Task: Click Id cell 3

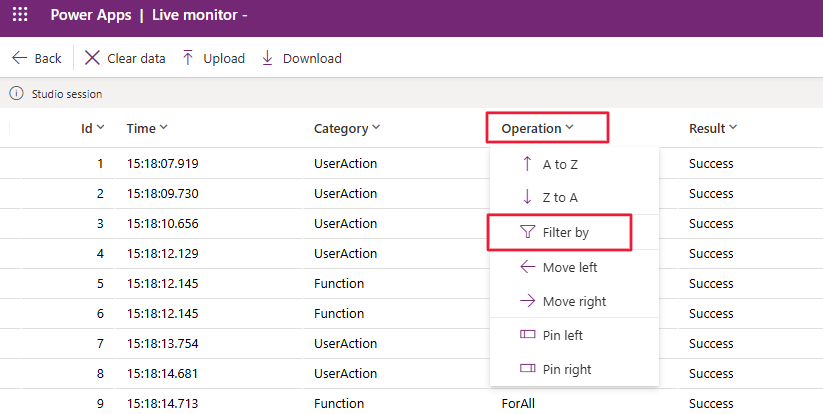Action: (100, 223)
